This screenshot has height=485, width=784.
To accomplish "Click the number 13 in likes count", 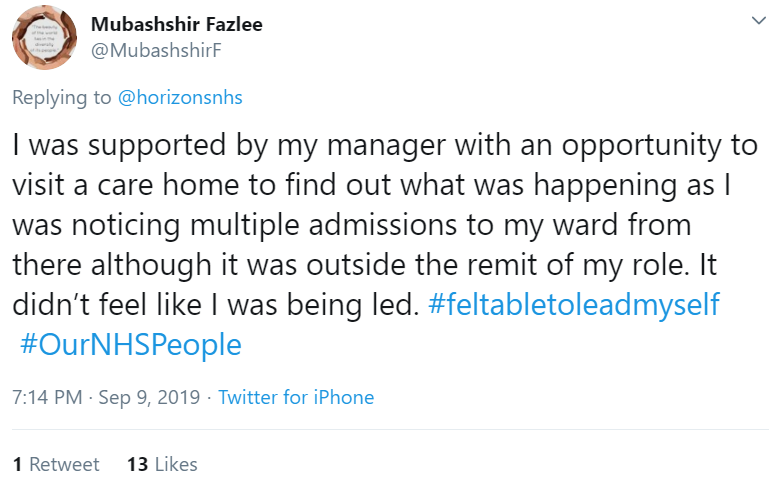I will coord(138,464).
